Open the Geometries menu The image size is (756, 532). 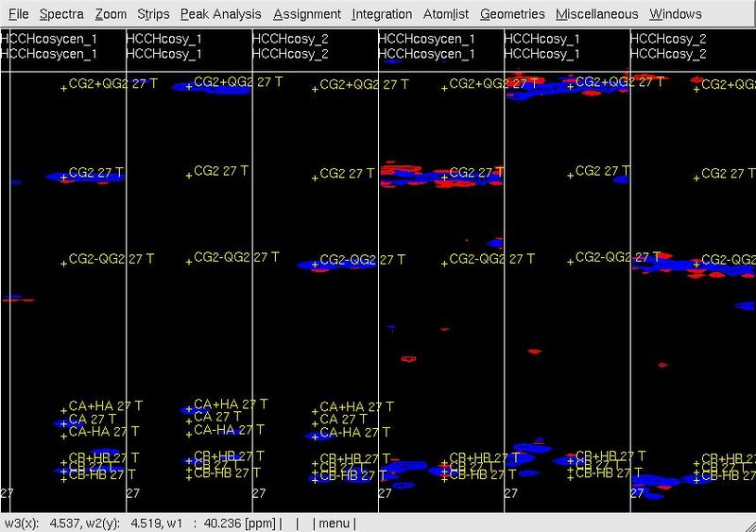(512, 14)
